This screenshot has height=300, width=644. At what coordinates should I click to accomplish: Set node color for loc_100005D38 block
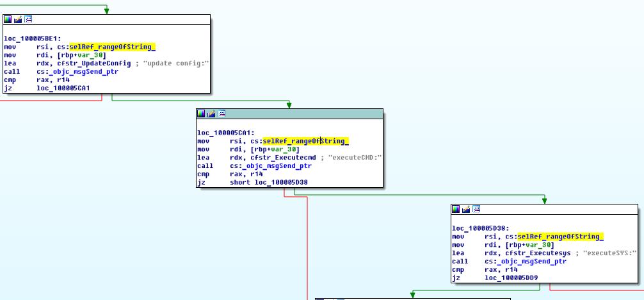[x=456, y=209]
